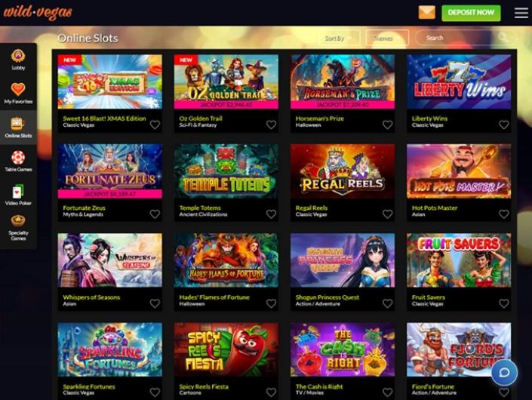Toggle favorite heart for Liberty Wins
532x400 pixels.
pos(504,125)
